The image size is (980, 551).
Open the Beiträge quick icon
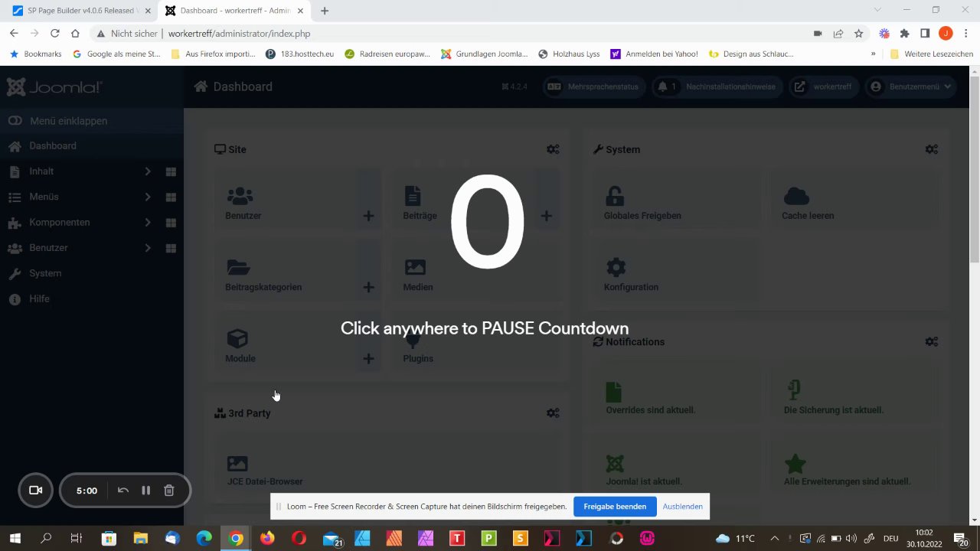click(462, 203)
